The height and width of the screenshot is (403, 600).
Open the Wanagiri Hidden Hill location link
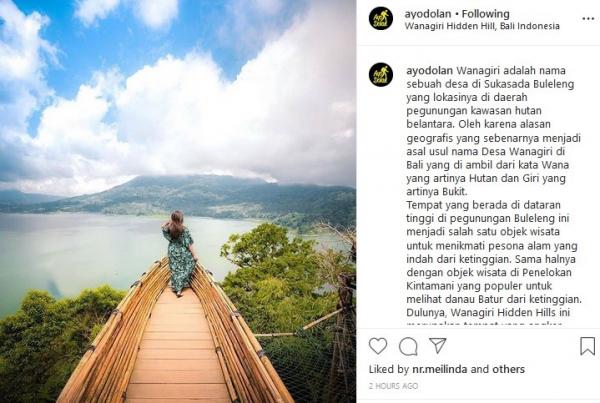482,26
